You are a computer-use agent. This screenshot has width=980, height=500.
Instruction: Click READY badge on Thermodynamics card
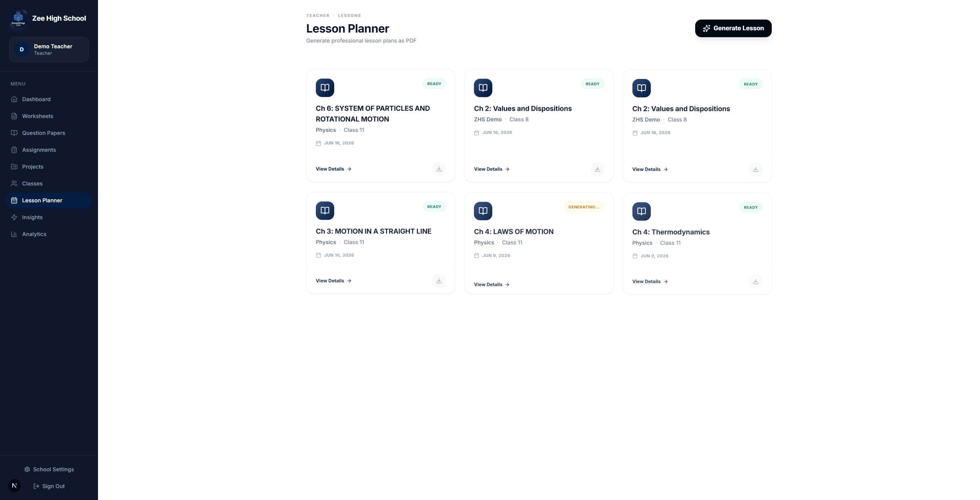[751, 207]
